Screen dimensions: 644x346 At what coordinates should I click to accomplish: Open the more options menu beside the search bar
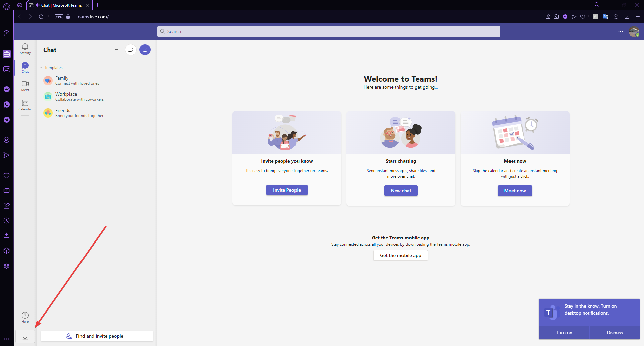[x=620, y=31]
